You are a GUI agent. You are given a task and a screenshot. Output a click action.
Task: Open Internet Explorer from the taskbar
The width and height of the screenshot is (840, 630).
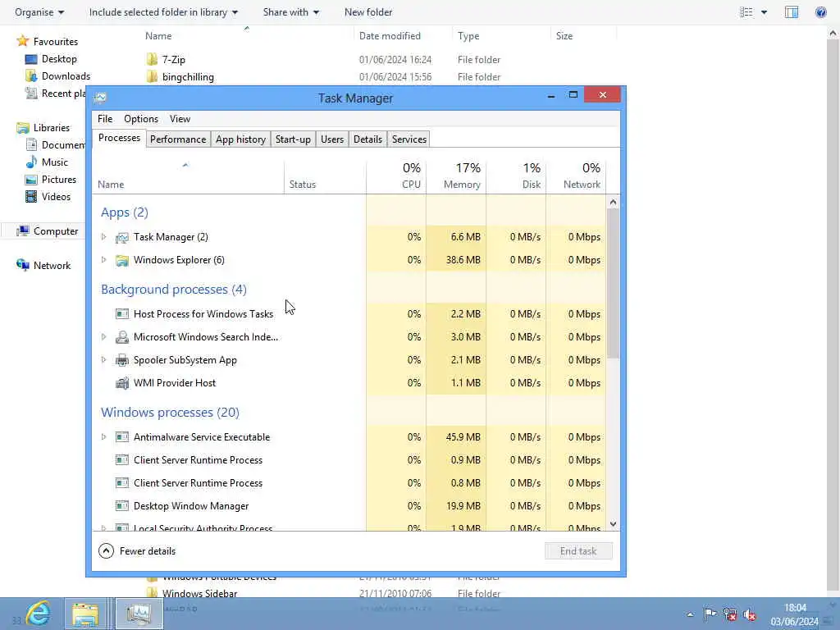tap(38, 614)
